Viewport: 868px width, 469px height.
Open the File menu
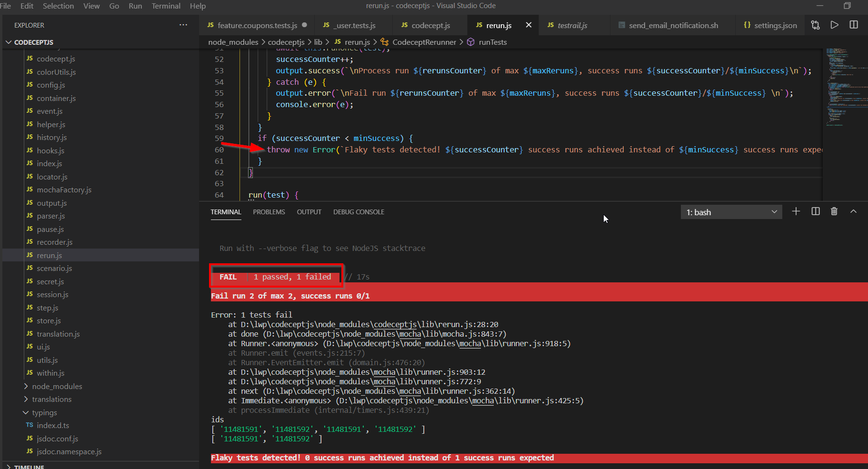pos(5,6)
